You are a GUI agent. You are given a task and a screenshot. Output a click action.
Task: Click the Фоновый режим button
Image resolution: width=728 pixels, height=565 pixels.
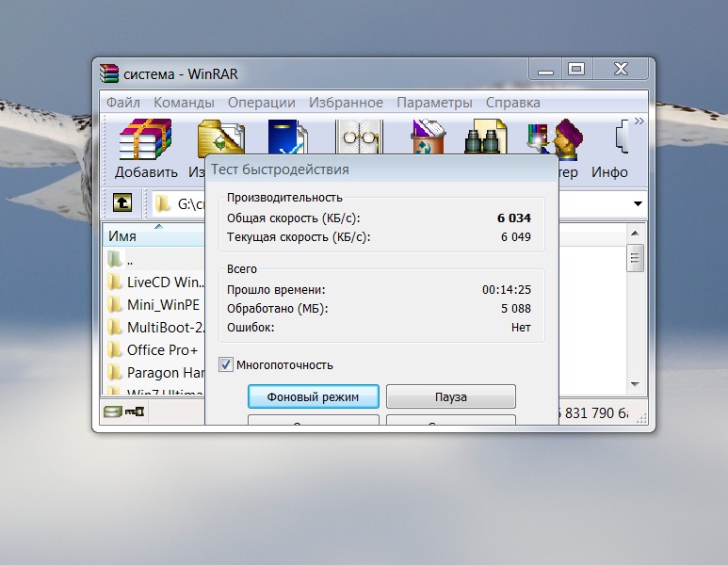coord(314,396)
